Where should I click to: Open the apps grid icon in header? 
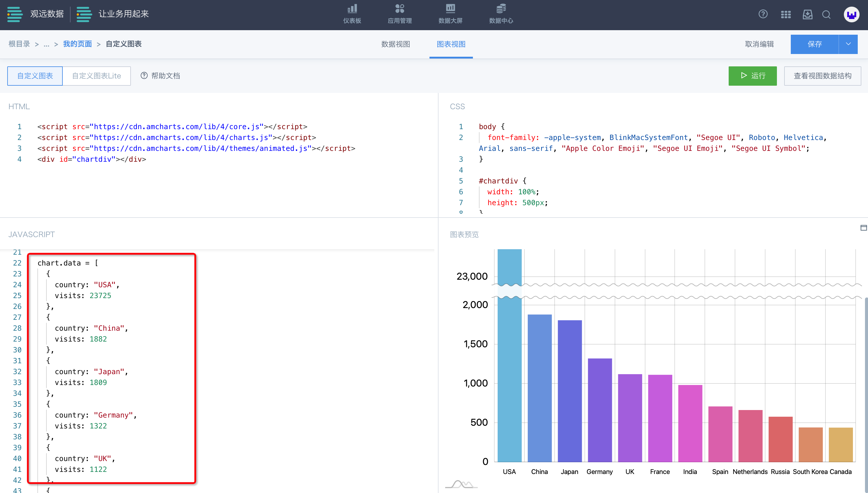(786, 14)
